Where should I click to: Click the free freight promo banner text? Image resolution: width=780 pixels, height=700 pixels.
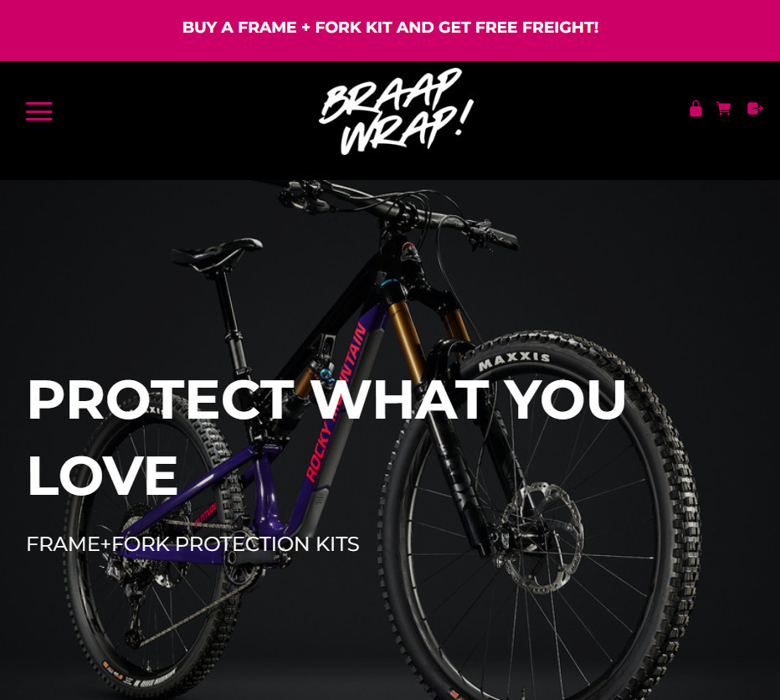point(390,28)
